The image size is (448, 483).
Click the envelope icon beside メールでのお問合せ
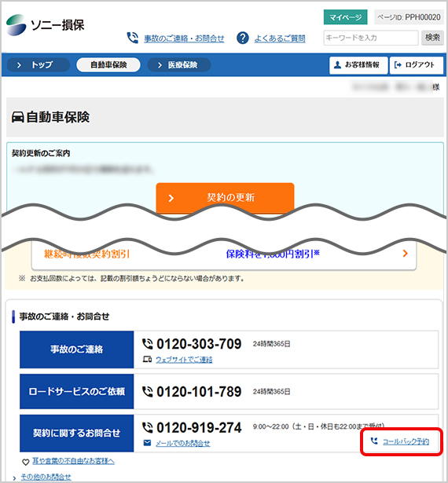pos(148,443)
